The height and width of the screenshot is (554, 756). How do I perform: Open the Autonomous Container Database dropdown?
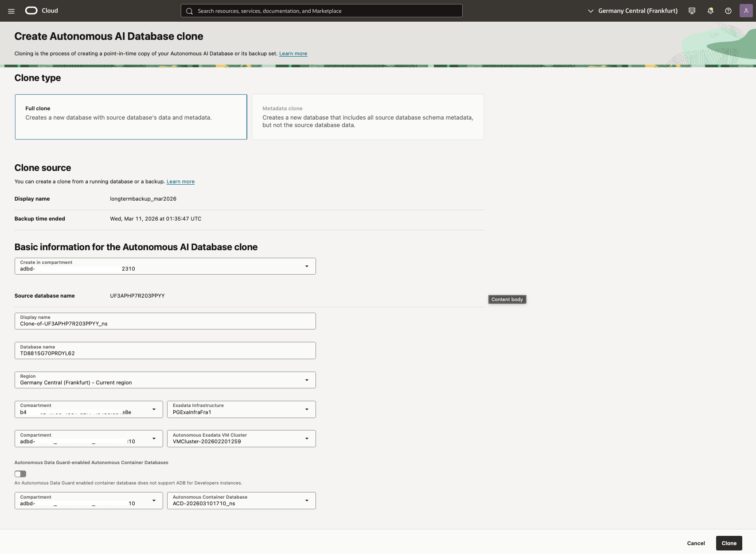coord(242,500)
